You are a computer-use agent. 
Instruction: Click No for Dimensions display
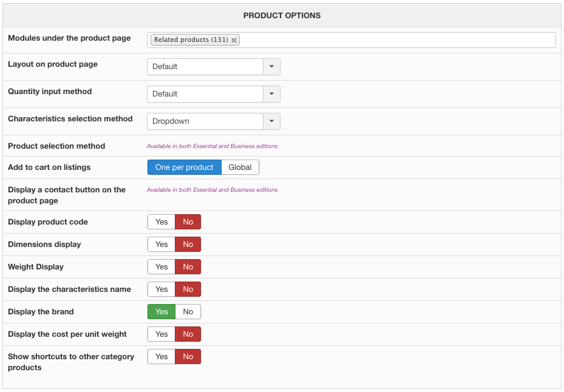coord(188,245)
